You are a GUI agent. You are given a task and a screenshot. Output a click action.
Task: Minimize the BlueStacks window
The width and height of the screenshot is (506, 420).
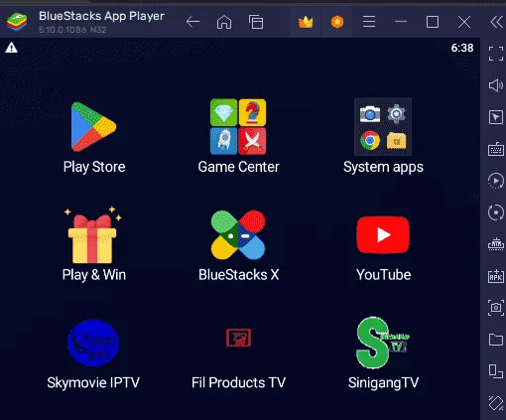click(401, 22)
